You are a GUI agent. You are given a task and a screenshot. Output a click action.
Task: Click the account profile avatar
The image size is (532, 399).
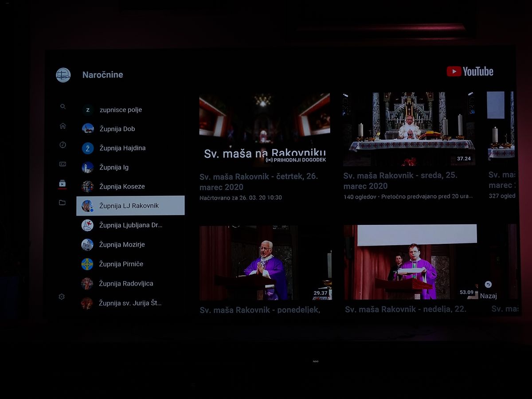coord(63,75)
